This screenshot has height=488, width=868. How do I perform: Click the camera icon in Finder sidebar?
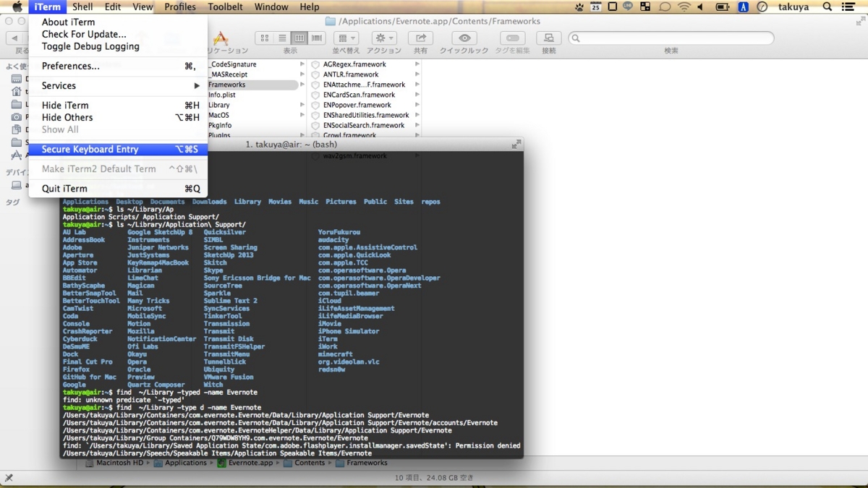(17, 116)
